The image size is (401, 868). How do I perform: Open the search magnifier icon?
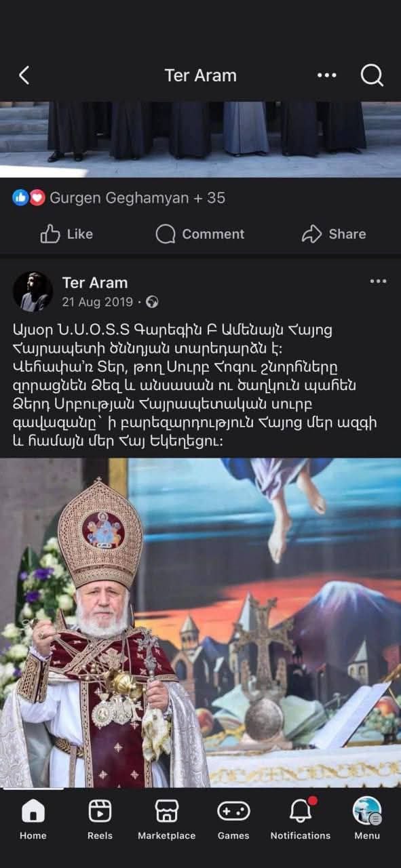coord(372,75)
